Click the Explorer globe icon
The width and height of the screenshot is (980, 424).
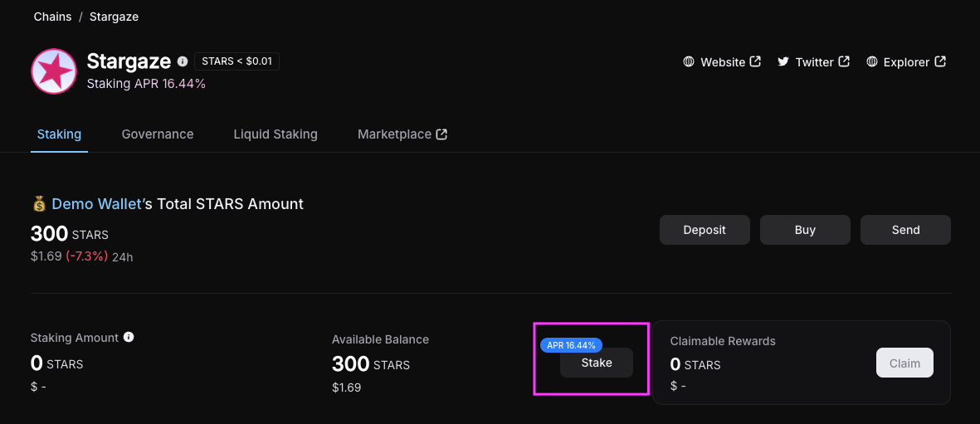tap(872, 62)
